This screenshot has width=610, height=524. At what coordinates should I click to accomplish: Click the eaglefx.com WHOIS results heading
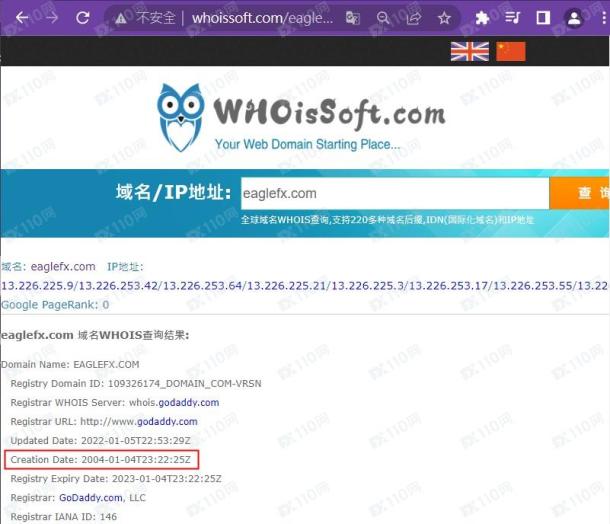click(95, 335)
